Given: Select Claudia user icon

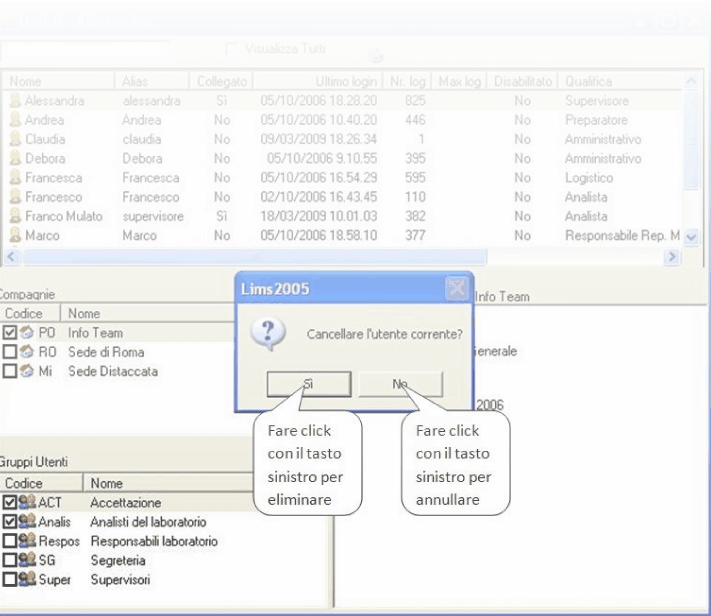Looking at the screenshot, I should [x=15, y=139].
